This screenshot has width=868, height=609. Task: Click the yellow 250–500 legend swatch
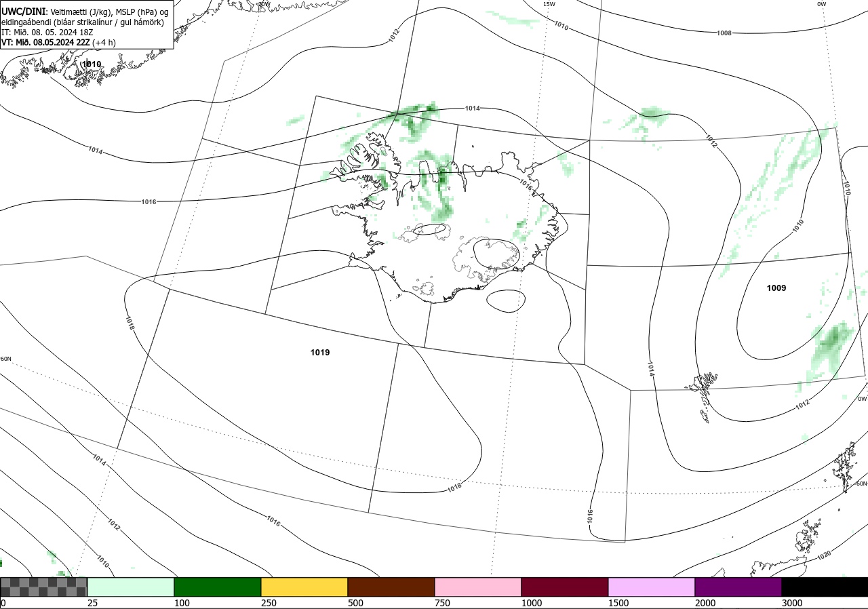(304, 587)
